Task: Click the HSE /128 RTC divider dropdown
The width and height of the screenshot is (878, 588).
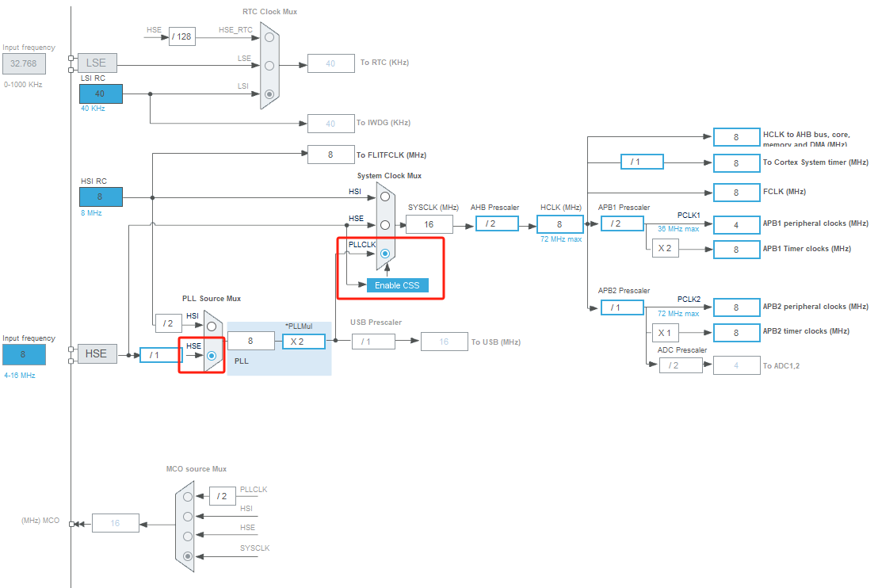Action: click(x=181, y=36)
